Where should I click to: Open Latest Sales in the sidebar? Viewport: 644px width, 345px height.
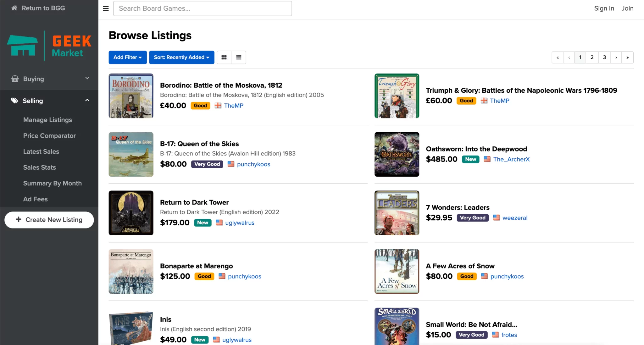[x=41, y=151]
